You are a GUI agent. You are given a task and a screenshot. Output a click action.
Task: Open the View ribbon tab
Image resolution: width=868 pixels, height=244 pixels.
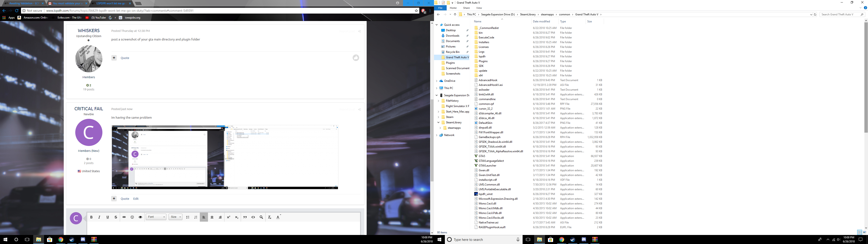(479, 8)
